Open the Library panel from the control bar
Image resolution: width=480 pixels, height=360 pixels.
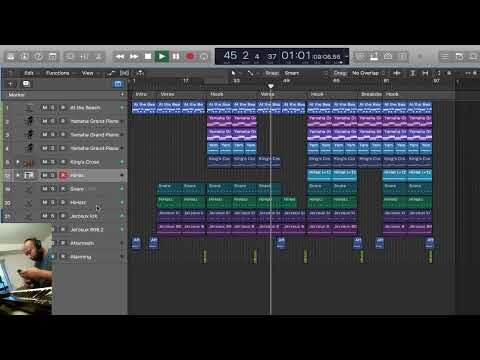tap(11, 57)
